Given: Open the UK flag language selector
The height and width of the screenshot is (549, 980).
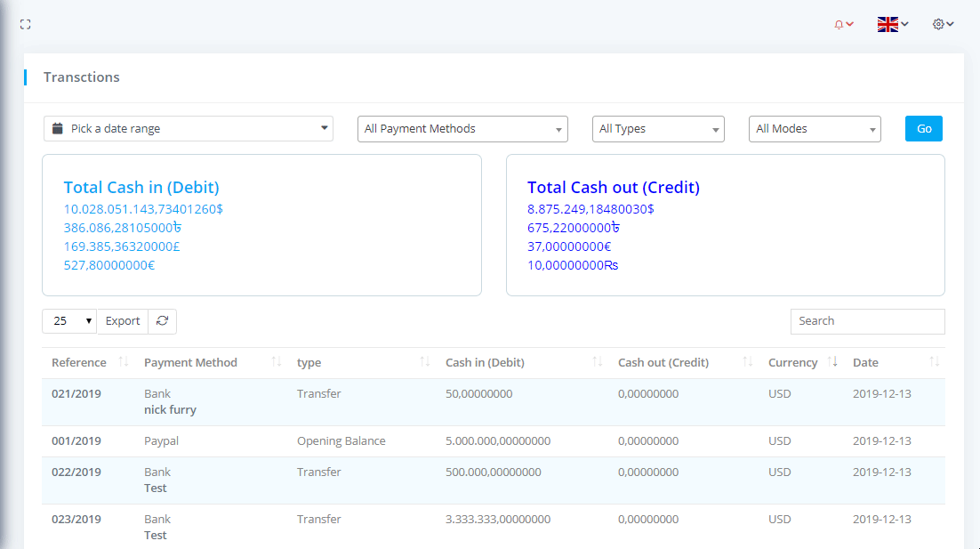Looking at the screenshot, I should 892,25.
